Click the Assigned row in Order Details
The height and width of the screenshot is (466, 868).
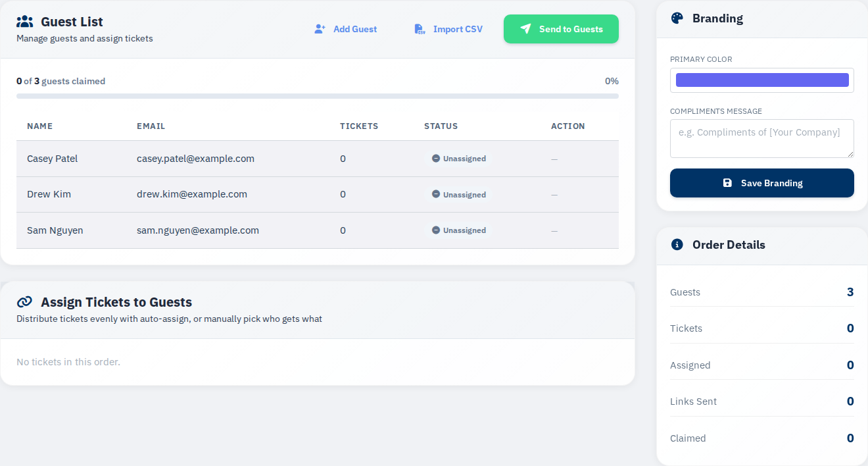pyautogui.click(x=762, y=365)
